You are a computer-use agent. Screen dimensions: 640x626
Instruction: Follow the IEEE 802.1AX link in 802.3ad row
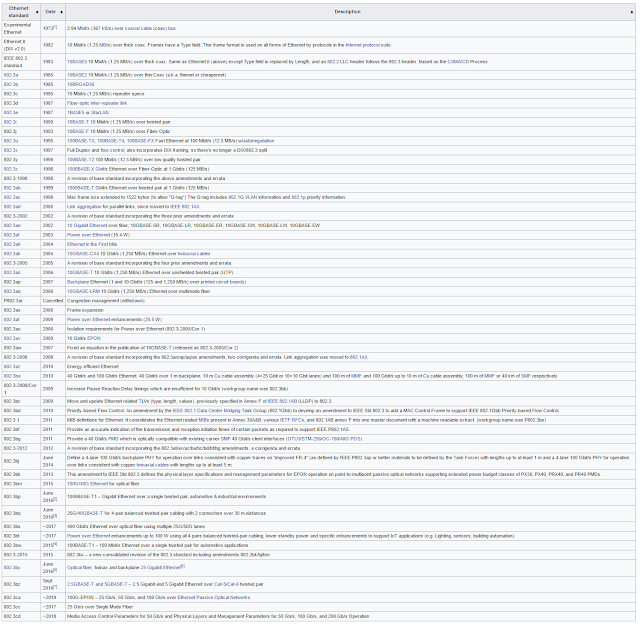[x=184, y=206]
